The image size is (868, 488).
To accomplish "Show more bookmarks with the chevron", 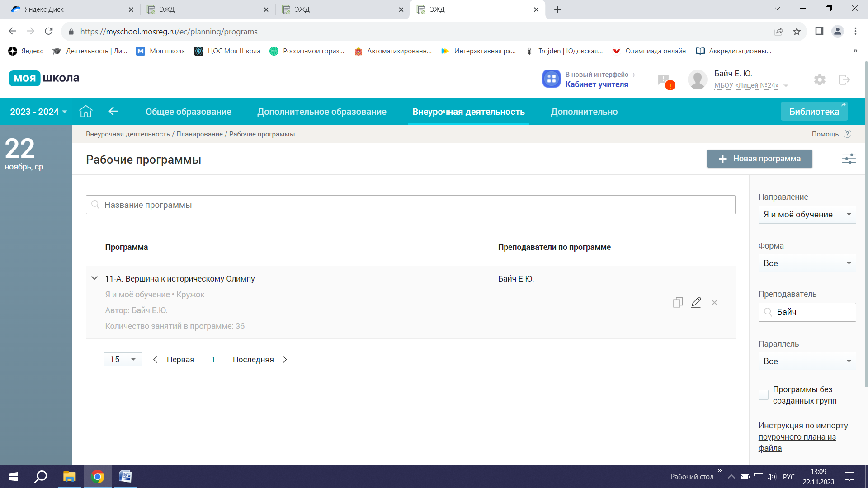I will pyautogui.click(x=855, y=51).
